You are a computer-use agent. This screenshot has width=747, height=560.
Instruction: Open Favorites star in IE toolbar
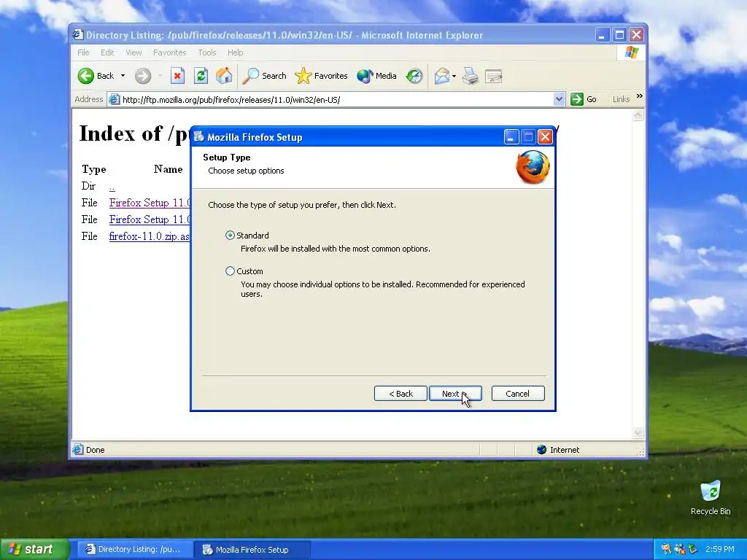pyautogui.click(x=321, y=76)
